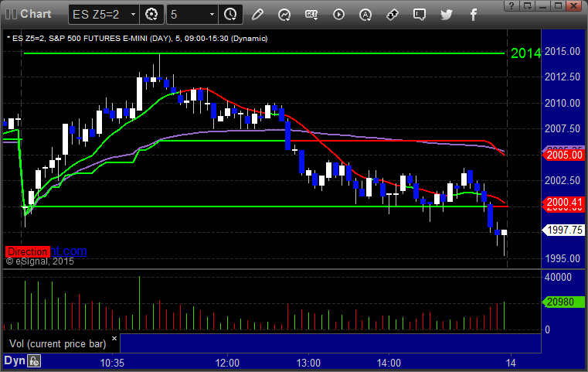Screen dimensions: 588x372
Task: Click the 13:00 time axis label
Action: coord(308,363)
